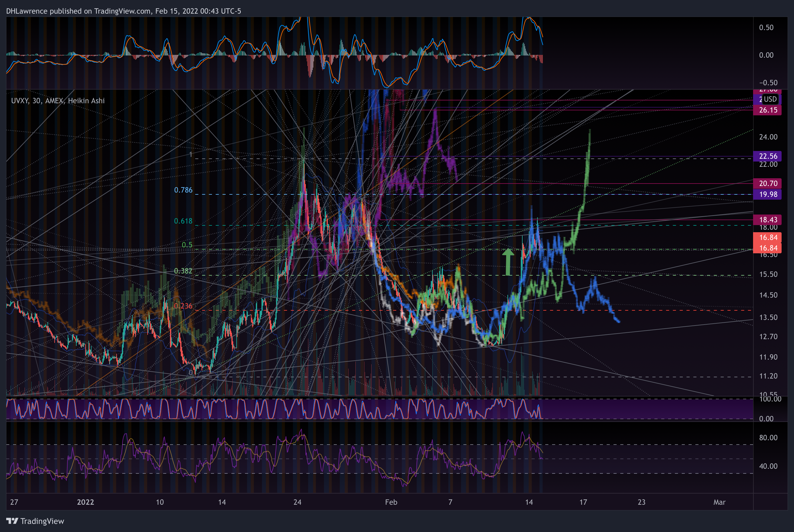Click the 0.382 Fibonacci level label

coord(183,271)
